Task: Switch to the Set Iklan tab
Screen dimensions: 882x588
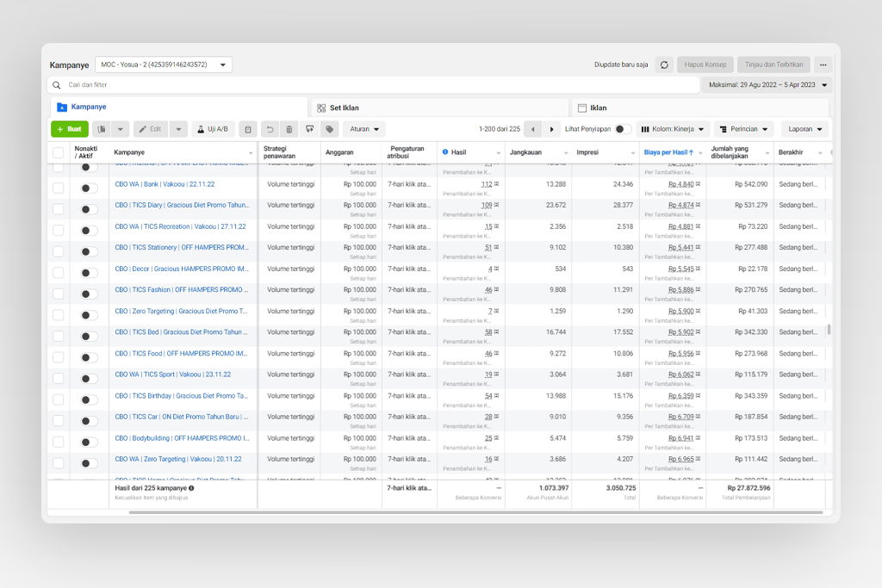Action: tap(345, 108)
